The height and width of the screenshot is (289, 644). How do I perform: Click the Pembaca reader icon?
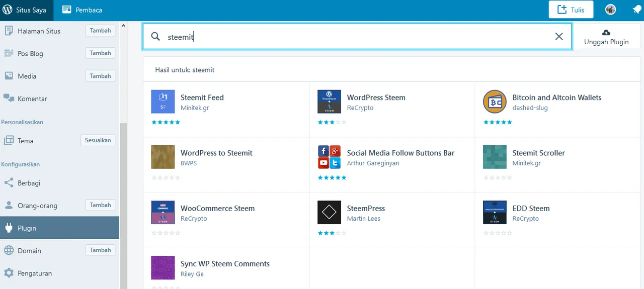pos(66,10)
